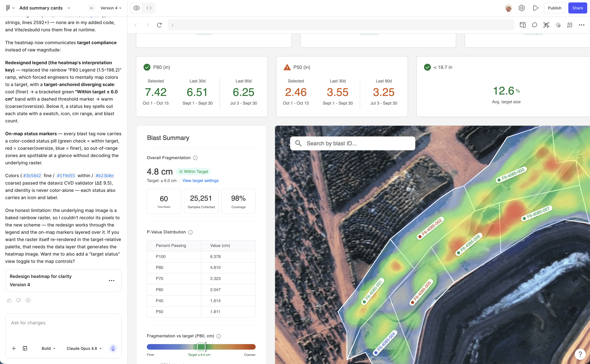This screenshot has height=364, width=590.
Task: Click the 60 Total Blasts stat card
Action: (164, 201)
